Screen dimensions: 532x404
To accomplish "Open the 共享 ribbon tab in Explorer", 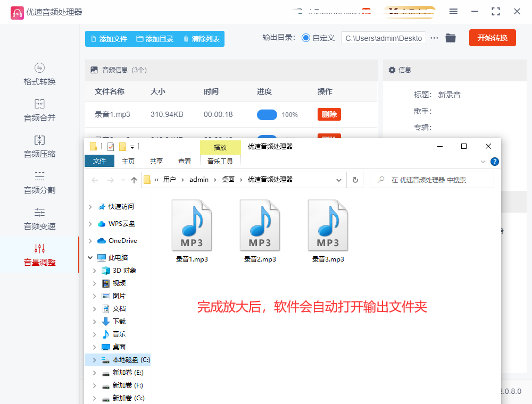I will pyautogui.click(x=156, y=161).
